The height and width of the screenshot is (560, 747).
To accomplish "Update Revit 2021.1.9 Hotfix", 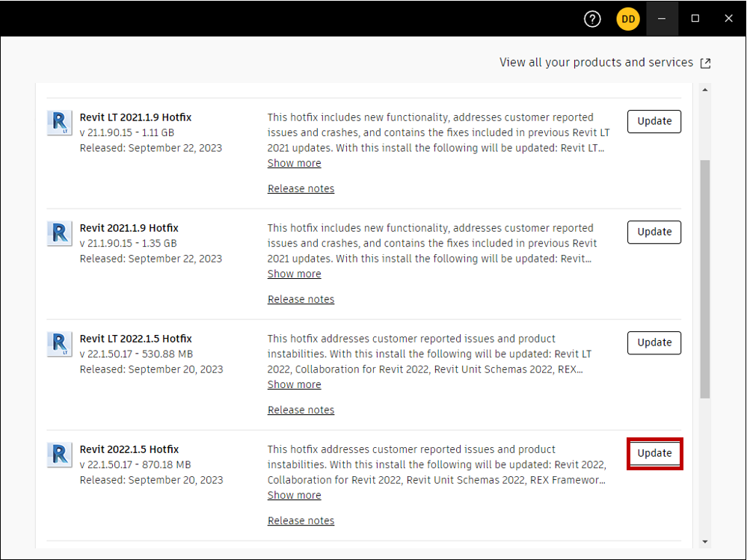I will point(654,232).
